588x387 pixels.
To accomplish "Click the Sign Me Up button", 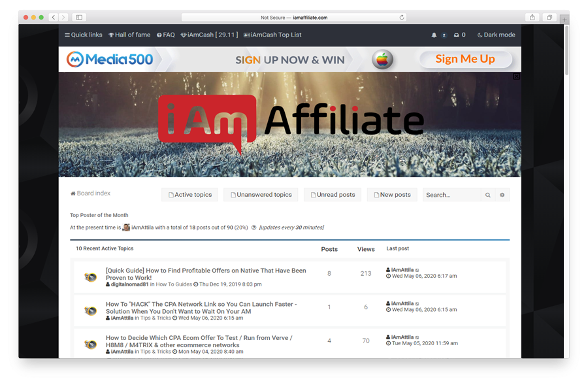I will [x=466, y=59].
